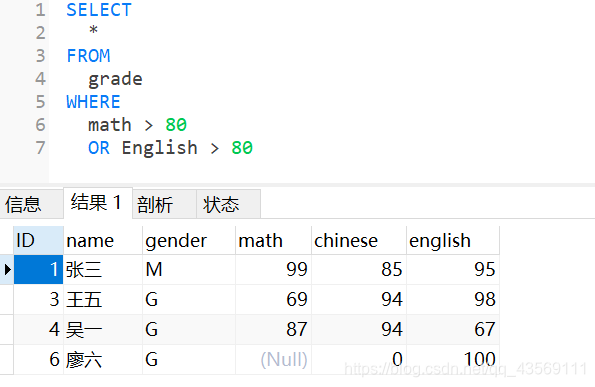595x387 pixels.
Task: Select the (Null) math cell
Action: (273, 359)
